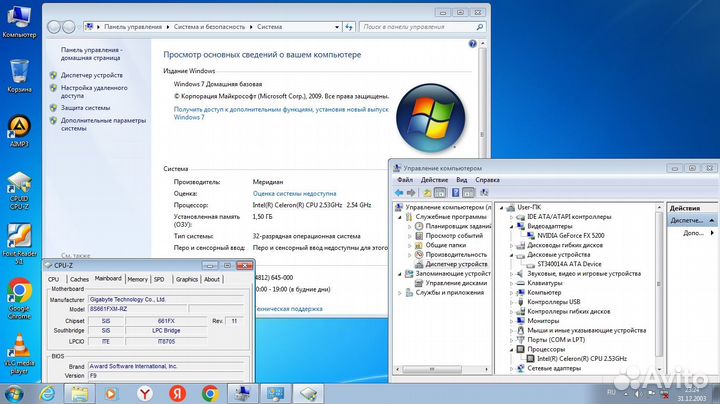
Task: Click the help icon in Computer Management toolbar
Action: (456, 193)
